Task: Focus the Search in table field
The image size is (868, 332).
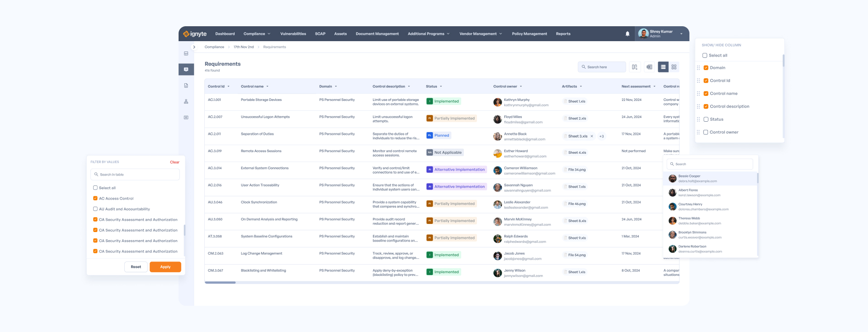Action: tap(135, 175)
